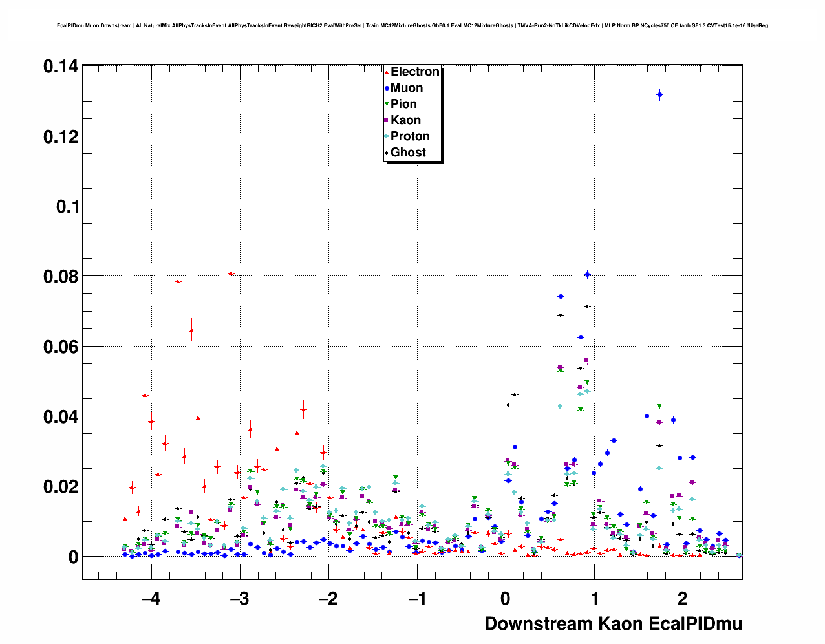Click the x-axis label 2
The width and height of the screenshot is (825, 644).
[x=683, y=599]
